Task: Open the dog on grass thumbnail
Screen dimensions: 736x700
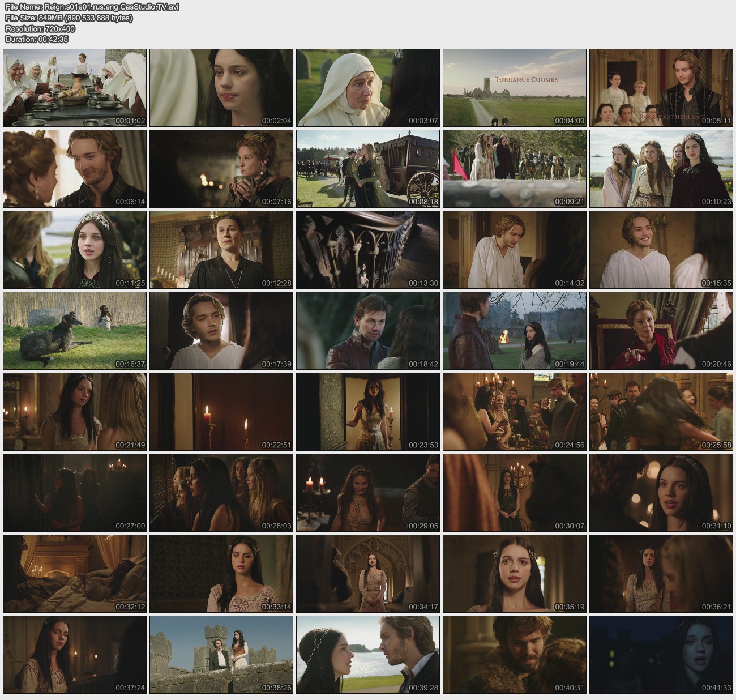Action: tap(75, 331)
